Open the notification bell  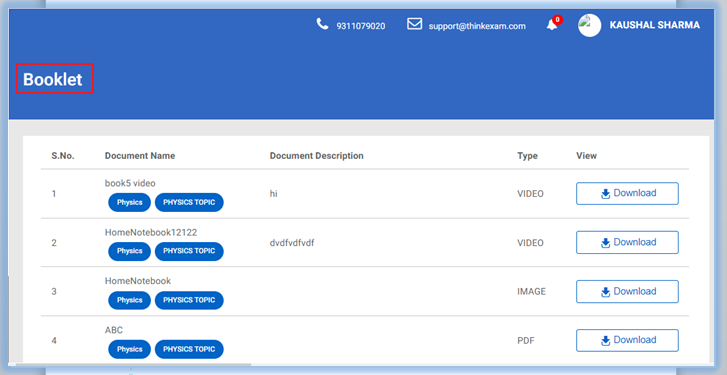[552, 25]
